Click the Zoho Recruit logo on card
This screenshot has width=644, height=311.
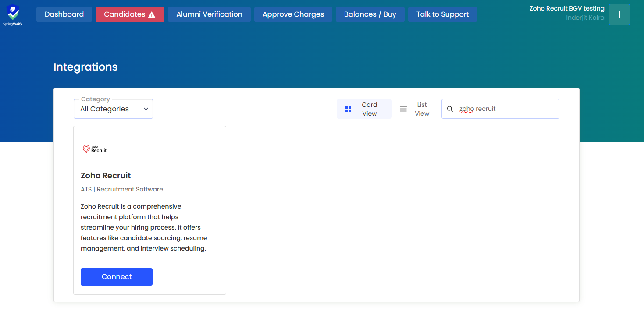[x=95, y=149]
